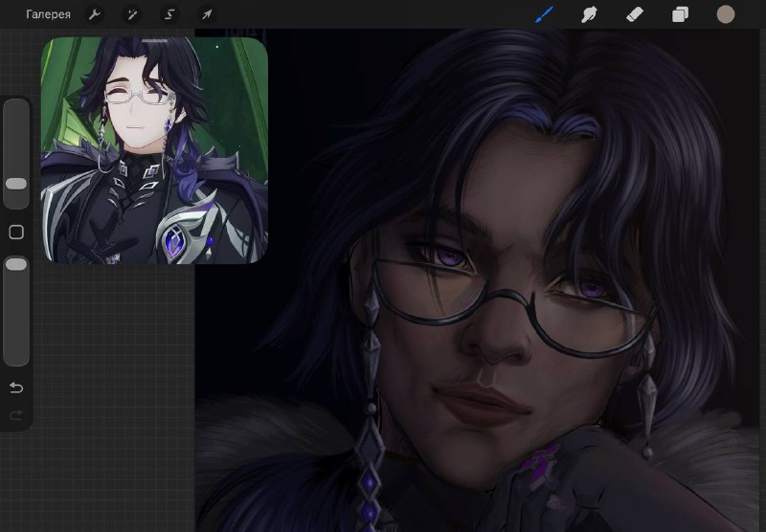Open the Actions wrench menu
The width and height of the screenshot is (766, 532).
[x=94, y=14]
